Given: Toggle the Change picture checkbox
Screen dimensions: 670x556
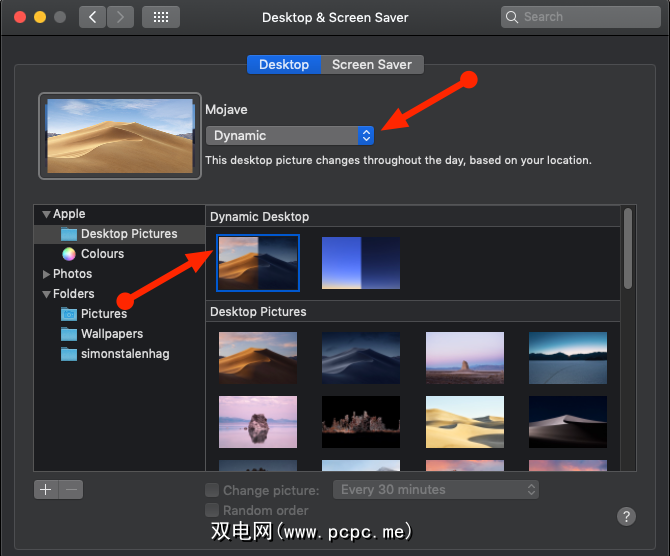Looking at the screenshot, I should click(212, 490).
